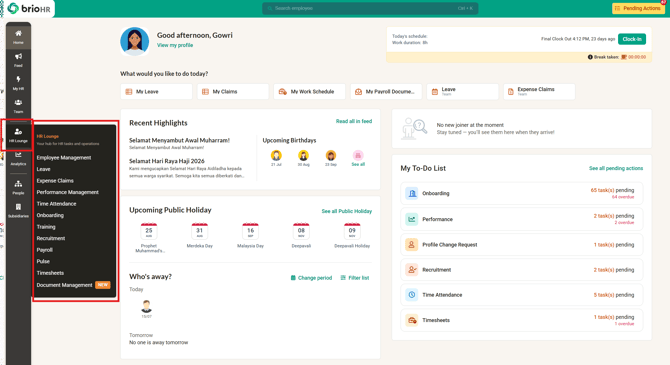This screenshot has width=670, height=365.
Task: Click the 23 Sep birthday avatar
Action: pos(331,155)
